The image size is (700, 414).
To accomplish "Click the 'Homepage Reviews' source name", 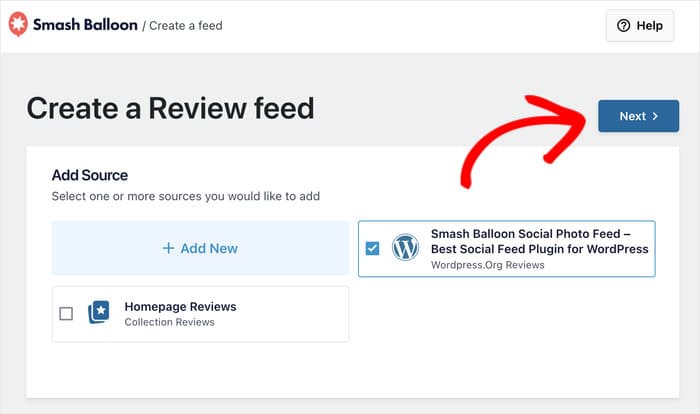I will pyautogui.click(x=180, y=306).
